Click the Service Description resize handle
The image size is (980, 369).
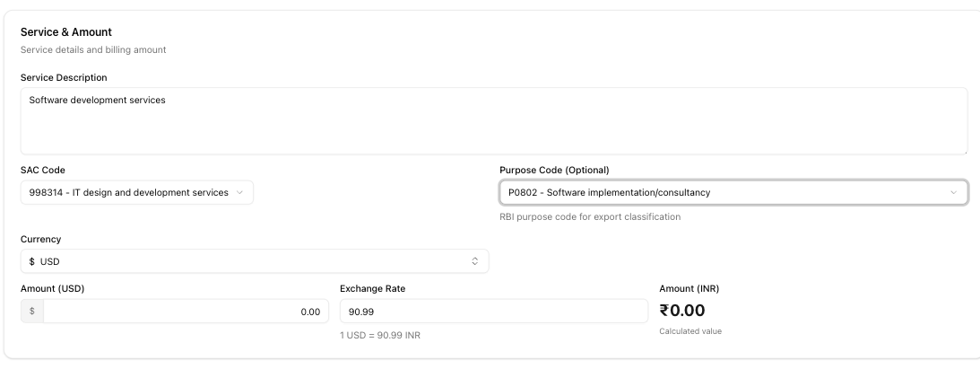tap(964, 151)
